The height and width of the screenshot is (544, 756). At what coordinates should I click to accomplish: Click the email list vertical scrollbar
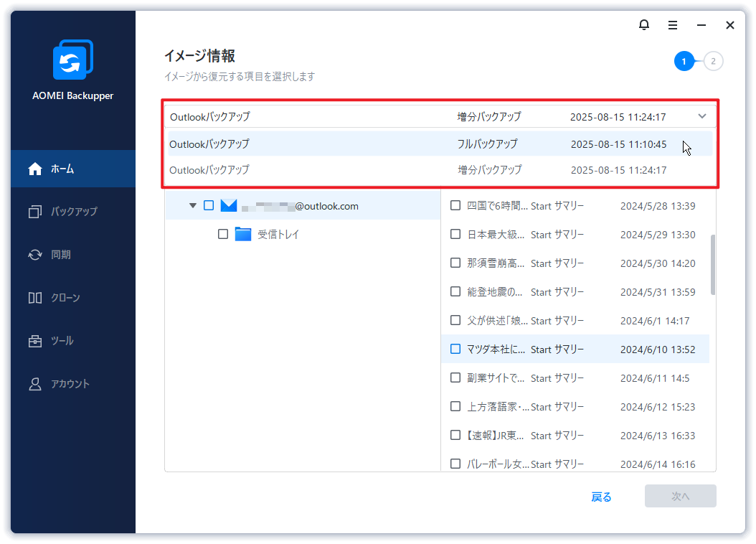(x=713, y=264)
